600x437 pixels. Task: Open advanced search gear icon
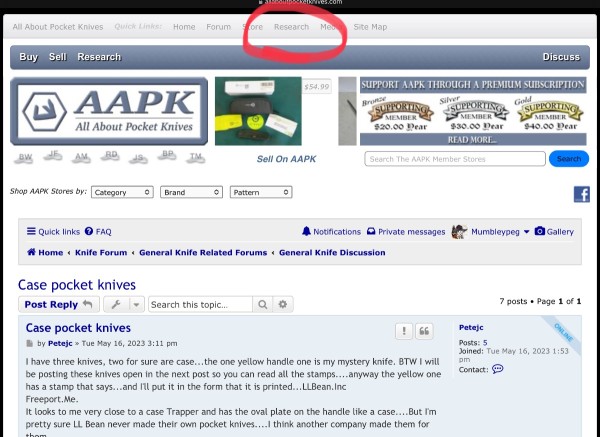(283, 304)
